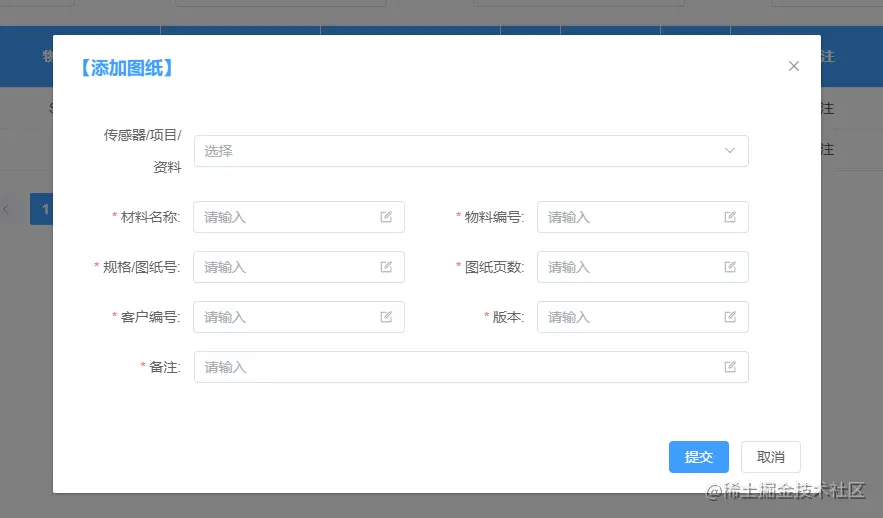The width and height of the screenshot is (883, 518).
Task: Click edit icon in 版本 field
Action: click(x=730, y=317)
